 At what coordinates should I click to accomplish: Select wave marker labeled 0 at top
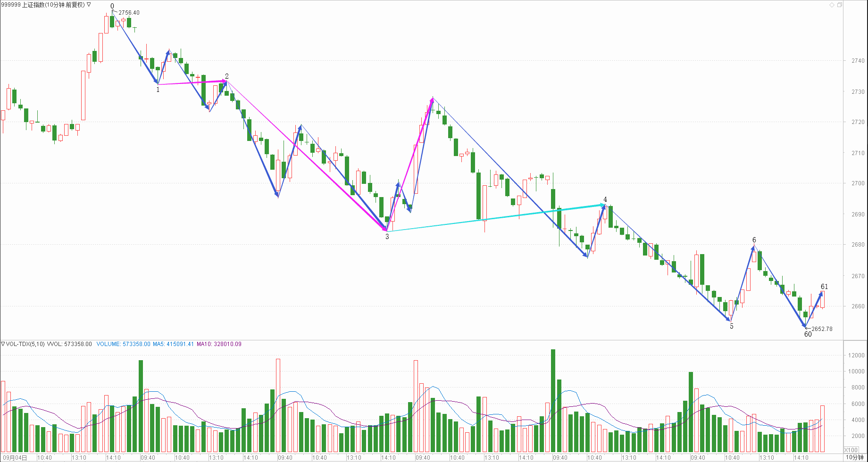[112, 6]
